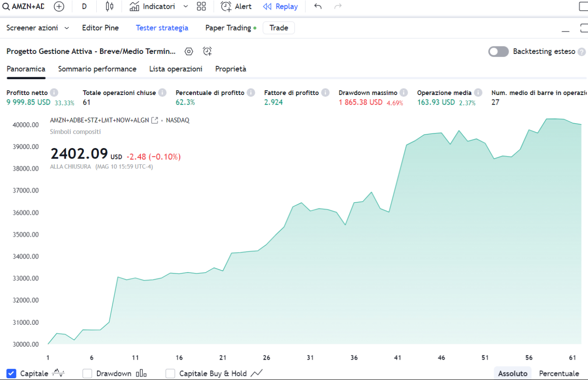Open the Proprietà tab
Screen dimensions: 588x380
pos(231,69)
